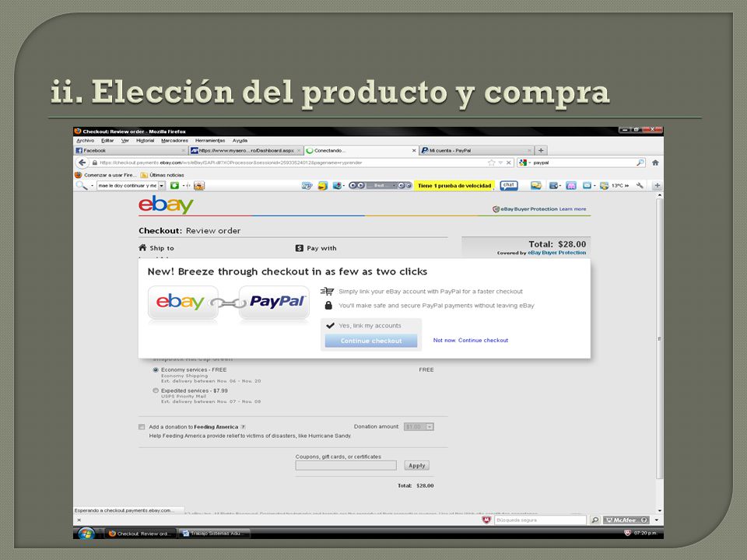Click the radio player play button in toolbar
The height and width of the screenshot is (560, 747).
[353, 185]
